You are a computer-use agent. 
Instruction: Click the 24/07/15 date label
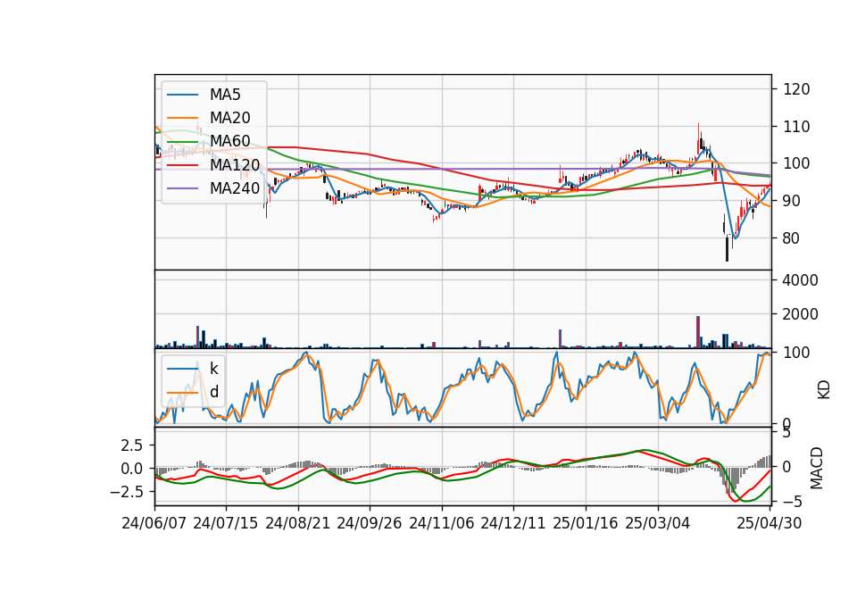(x=226, y=523)
